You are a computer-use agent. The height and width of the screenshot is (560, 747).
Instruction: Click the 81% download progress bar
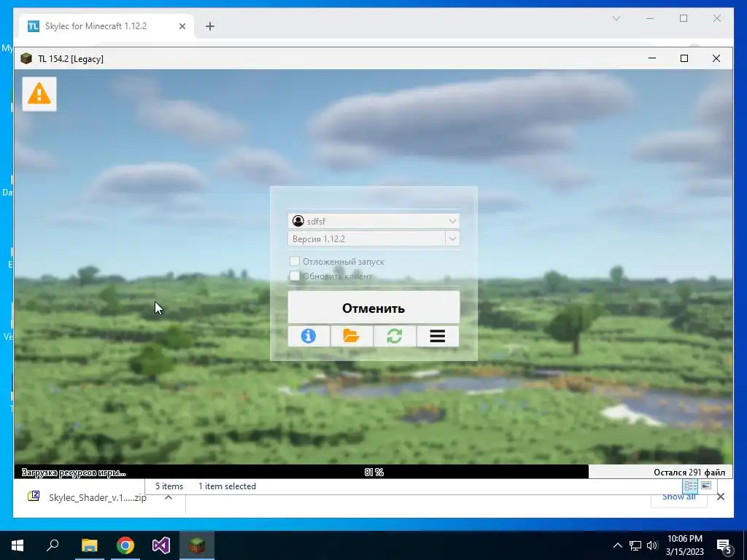[x=373, y=472]
